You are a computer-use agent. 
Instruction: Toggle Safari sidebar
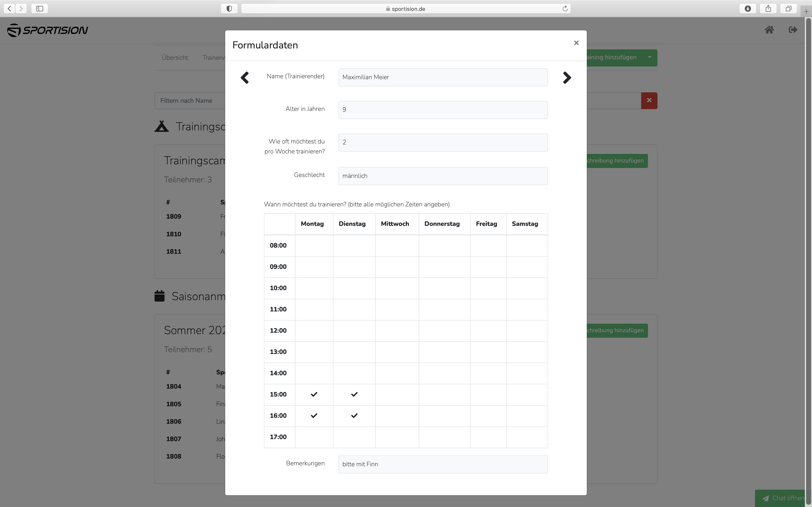click(40, 9)
